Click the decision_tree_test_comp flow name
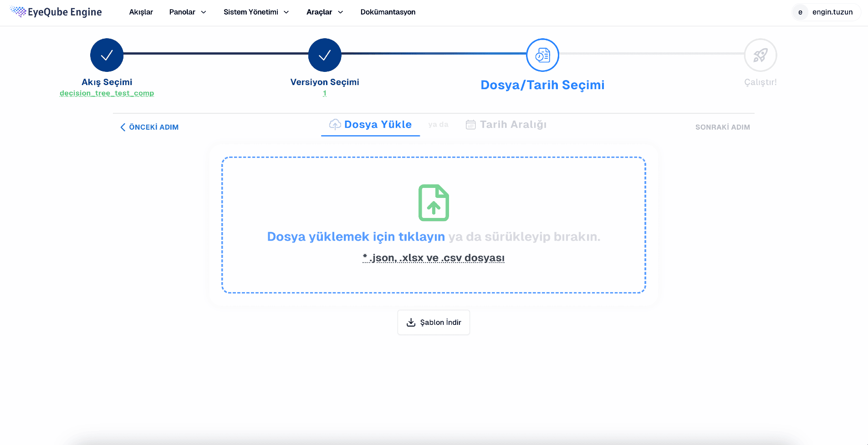Image resolution: width=868 pixels, height=445 pixels. (x=107, y=93)
